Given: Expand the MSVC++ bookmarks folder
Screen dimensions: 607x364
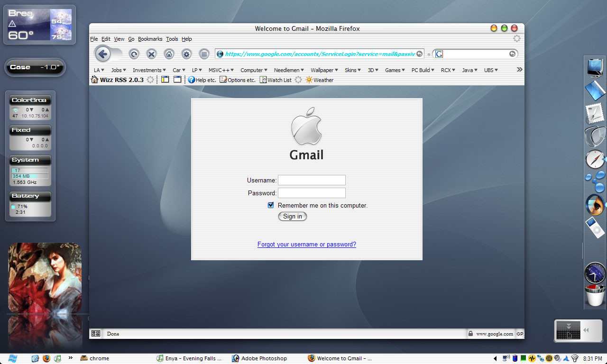Looking at the screenshot, I should (221, 70).
